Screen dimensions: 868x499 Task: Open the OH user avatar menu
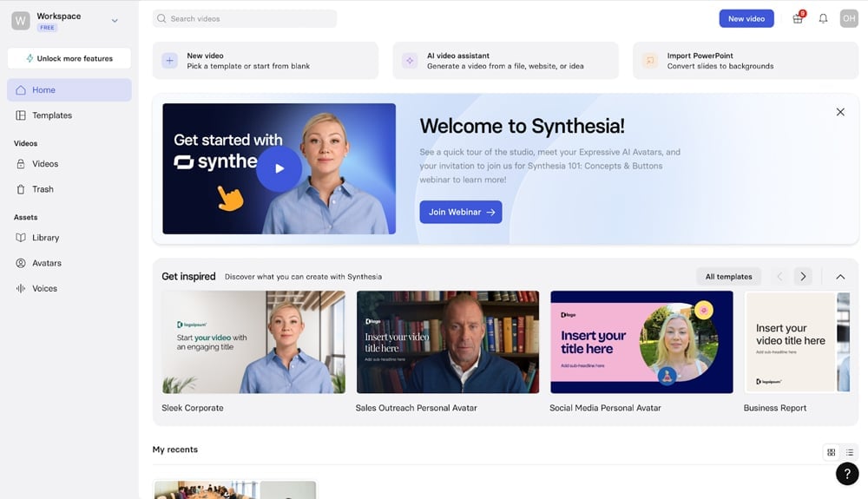coord(849,18)
